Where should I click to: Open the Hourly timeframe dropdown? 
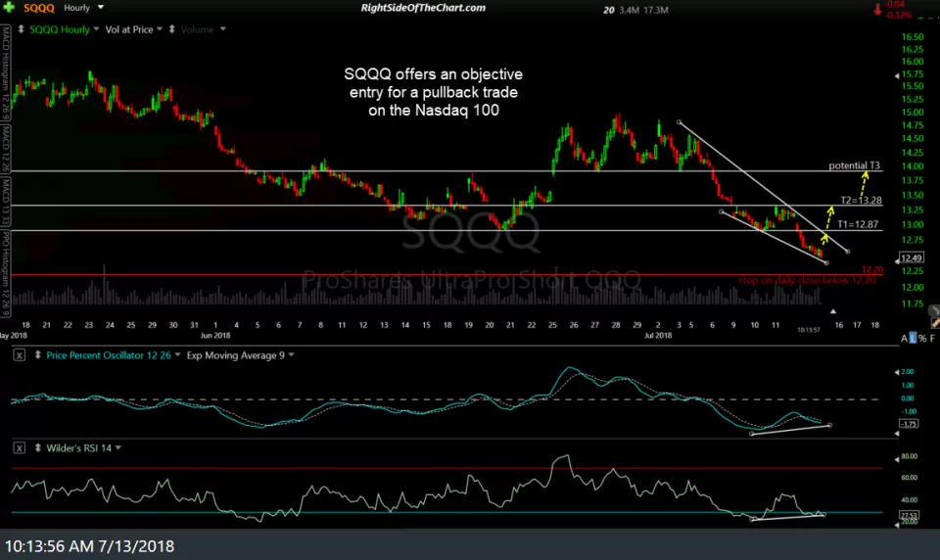101,7
